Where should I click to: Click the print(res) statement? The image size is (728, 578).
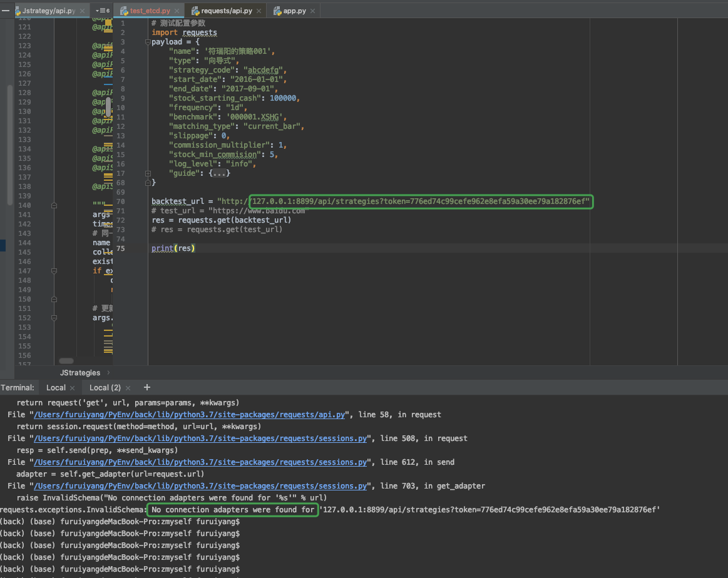[173, 248]
